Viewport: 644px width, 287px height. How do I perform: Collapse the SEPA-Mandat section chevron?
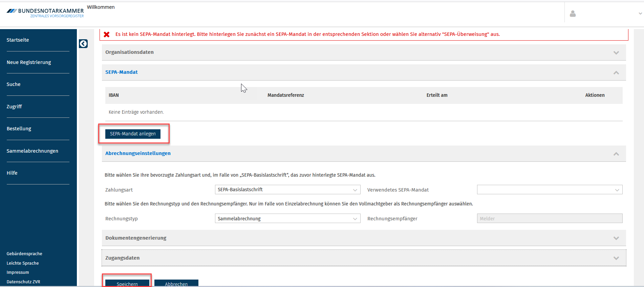coord(616,72)
